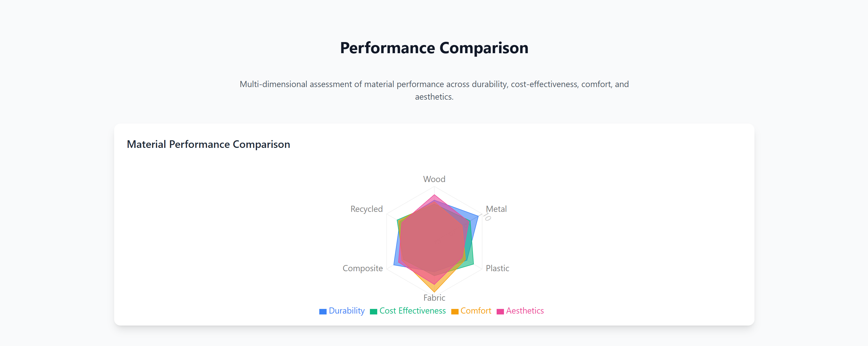
Task: Click the Durability data point at Metal
Action: tap(478, 215)
